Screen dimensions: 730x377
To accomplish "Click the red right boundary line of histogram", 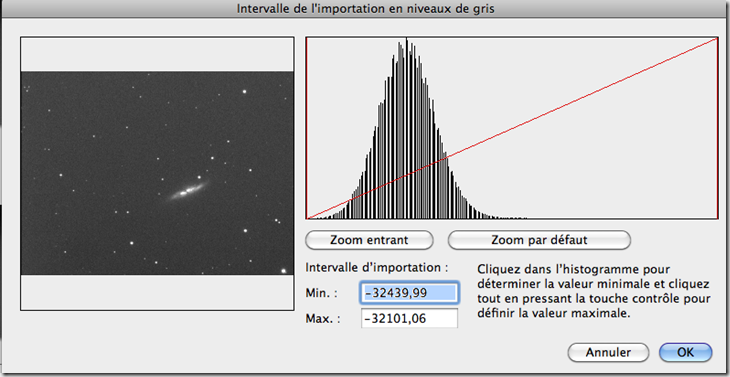I will tap(718, 128).
